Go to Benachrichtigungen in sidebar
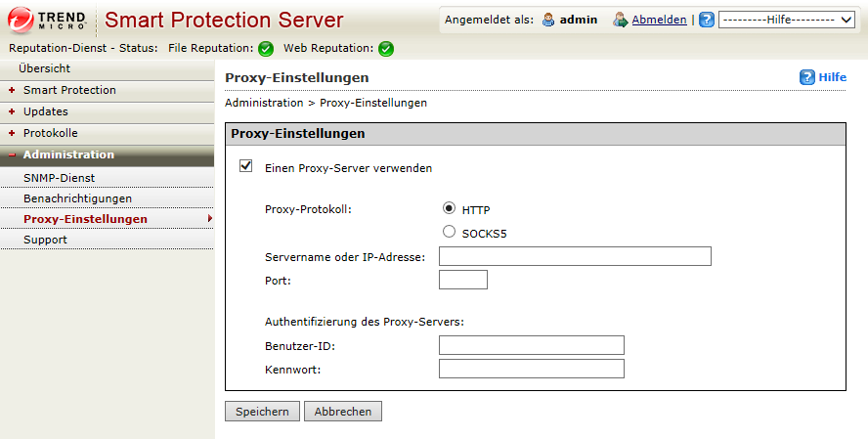Image resolution: width=868 pixels, height=439 pixels. click(x=77, y=198)
